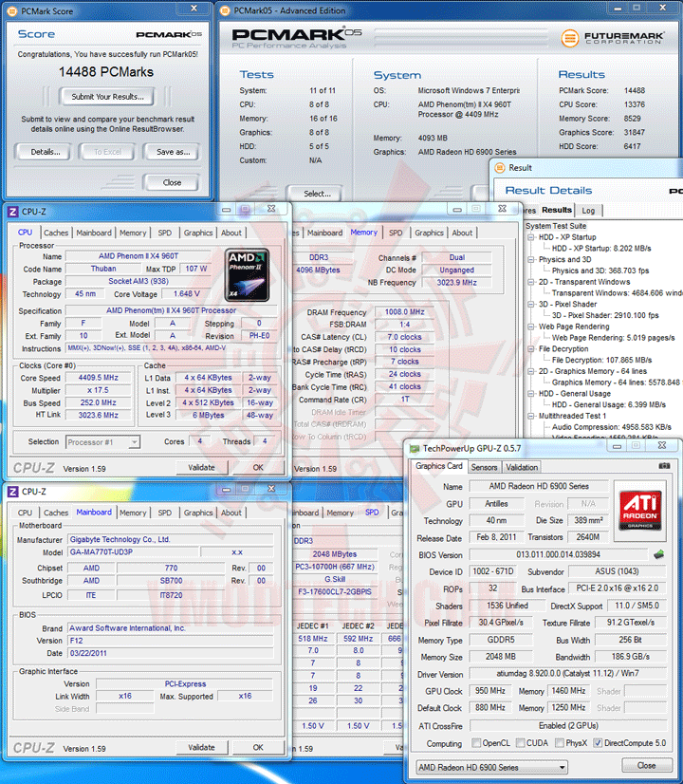Click the Driver Version atiumdag field

[568, 674]
